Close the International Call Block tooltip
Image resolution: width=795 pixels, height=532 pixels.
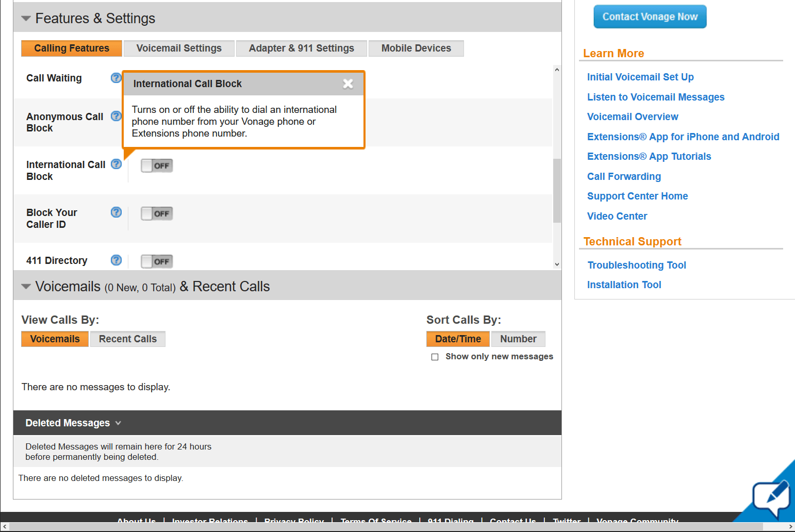point(348,84)
